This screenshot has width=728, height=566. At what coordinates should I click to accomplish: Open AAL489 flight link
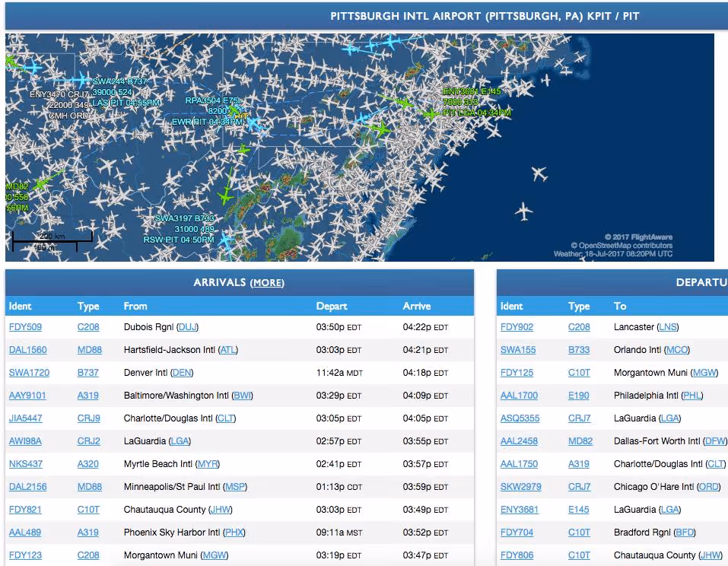24,532
